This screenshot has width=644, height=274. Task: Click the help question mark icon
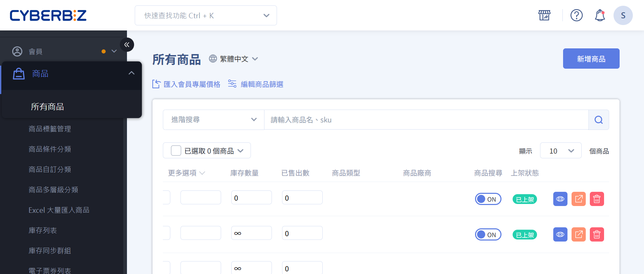click(576, 15)
